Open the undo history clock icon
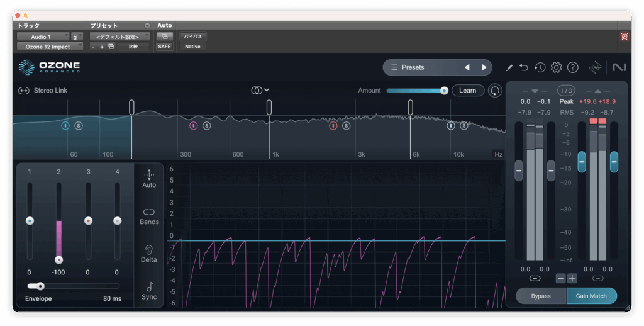The image size is (644, 326). pyautogui.click(x=540, y=67)
